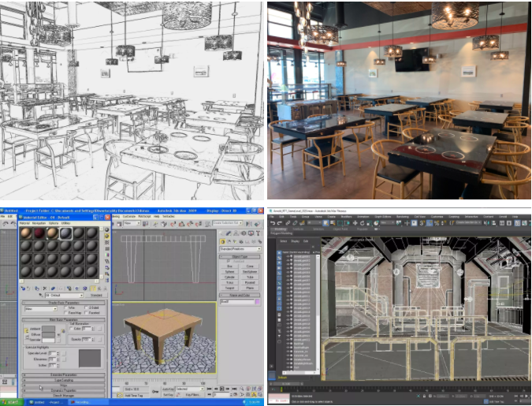Screen dimensions: 532x406
Task: Open Material menu in Material Editor
Action: (x=24, y=223)
